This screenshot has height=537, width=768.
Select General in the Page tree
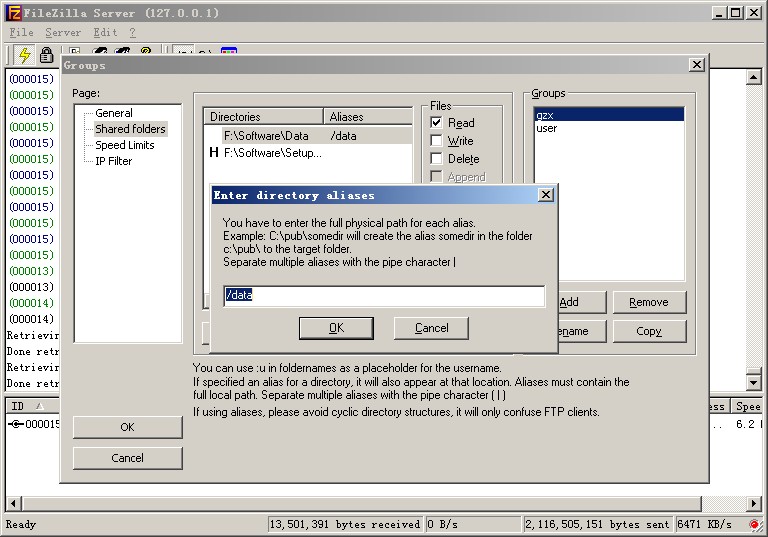point(114,113)
